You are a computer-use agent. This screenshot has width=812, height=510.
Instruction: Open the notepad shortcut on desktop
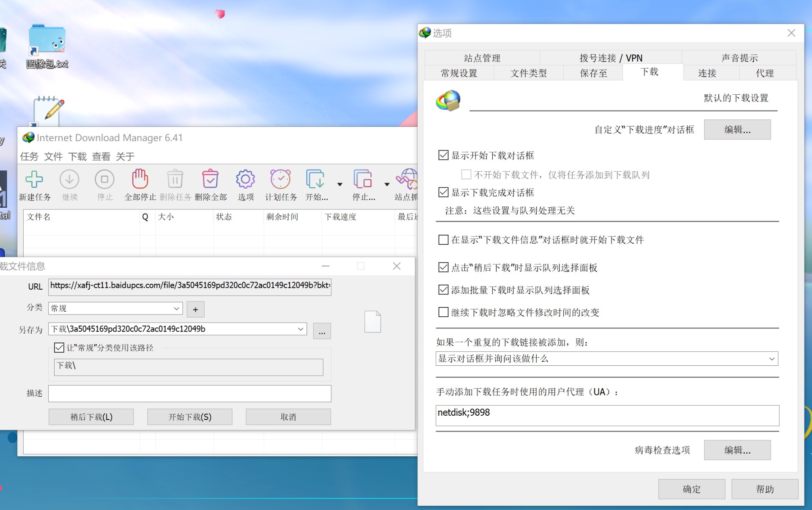pos(48,111)
